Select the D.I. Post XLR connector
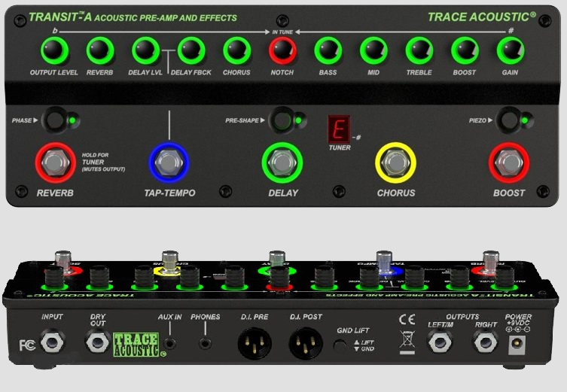Image resolution: width=567 pixels, height=392 pixels. 305,345
